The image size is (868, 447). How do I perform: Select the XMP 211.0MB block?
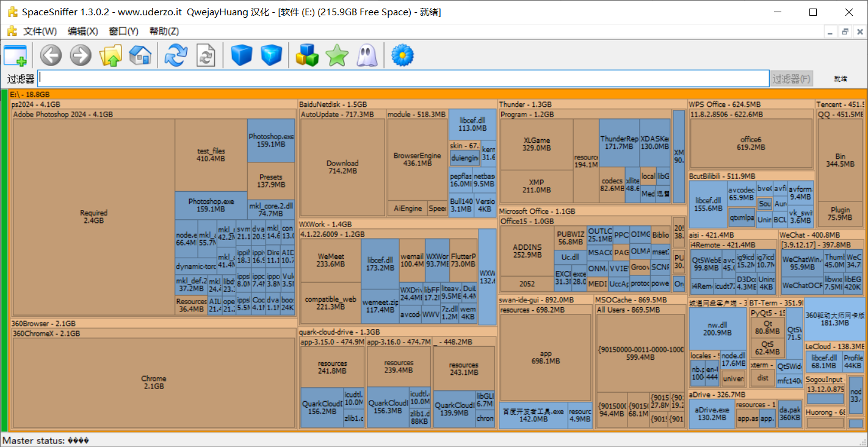coord(537,186)
